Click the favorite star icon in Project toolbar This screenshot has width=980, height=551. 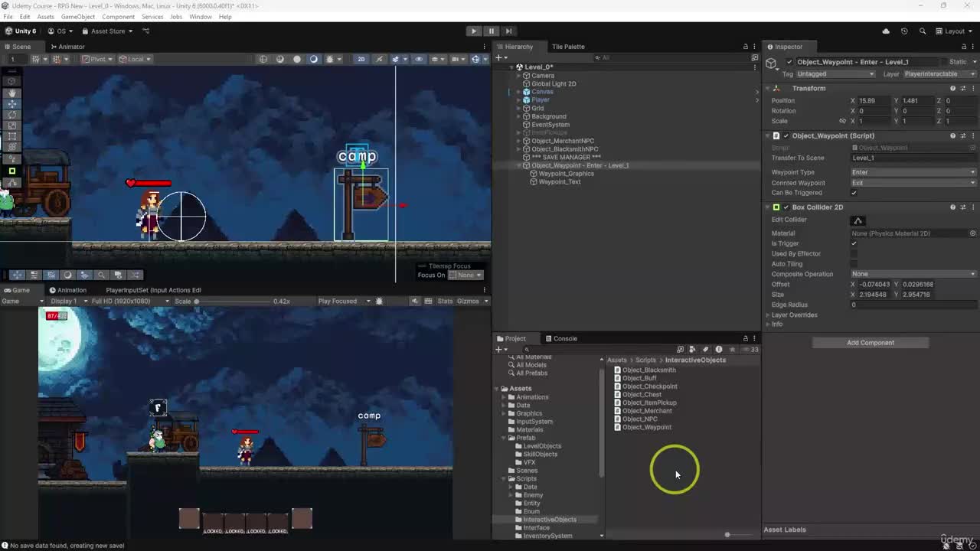732,350
